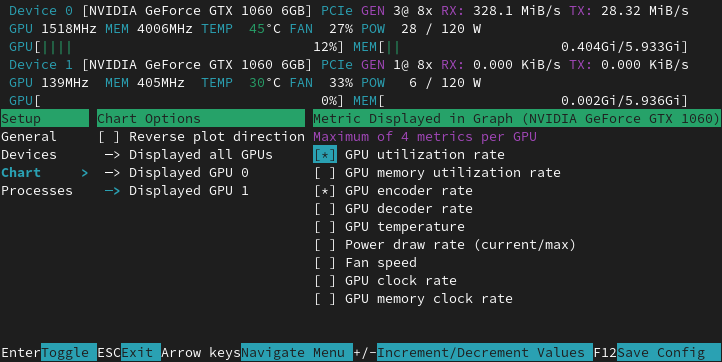Enable GPU temperature metric
This screenshot has width=722, height=362.
click(325, 227)
